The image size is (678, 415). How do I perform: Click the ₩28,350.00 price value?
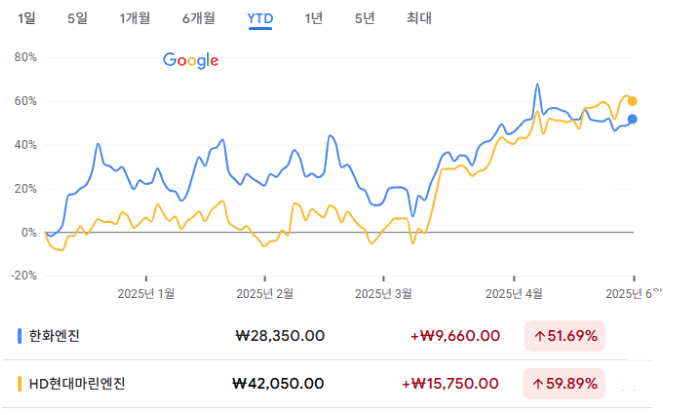tap(280, 336)
